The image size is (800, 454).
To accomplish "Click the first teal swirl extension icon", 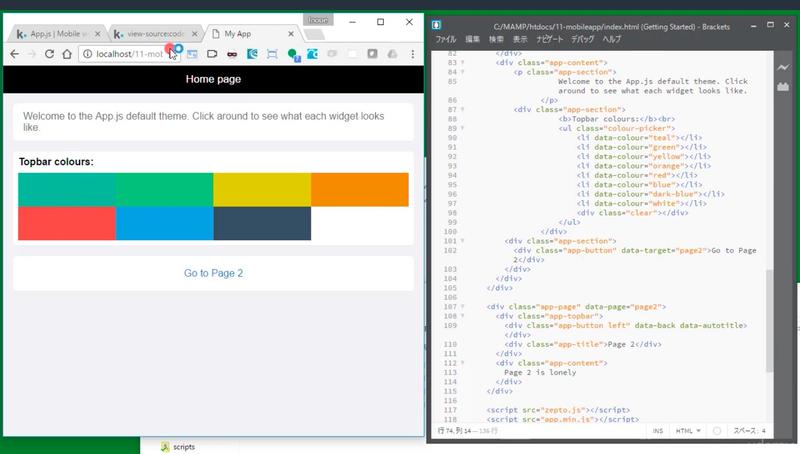I will [252, 54].
